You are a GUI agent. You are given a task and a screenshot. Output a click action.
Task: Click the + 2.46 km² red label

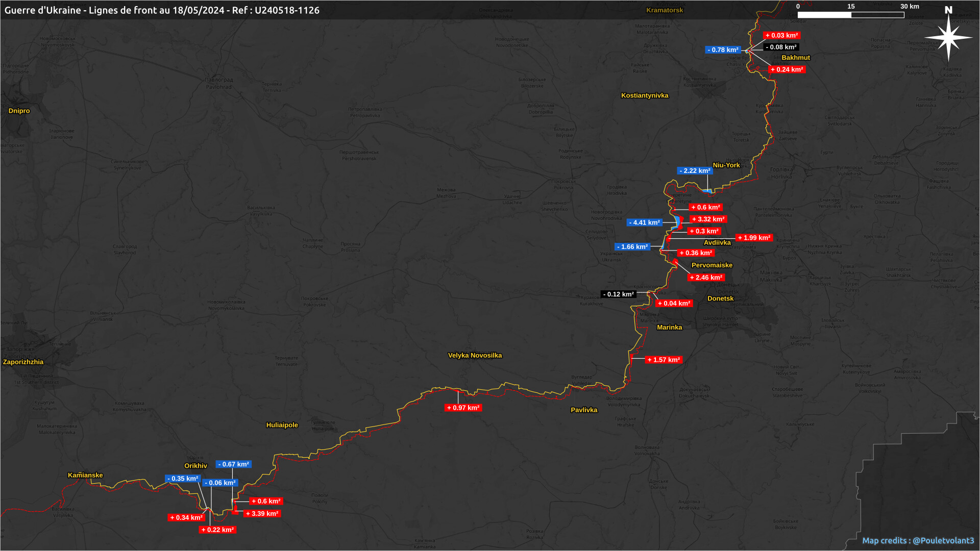(x=706, y=278)
